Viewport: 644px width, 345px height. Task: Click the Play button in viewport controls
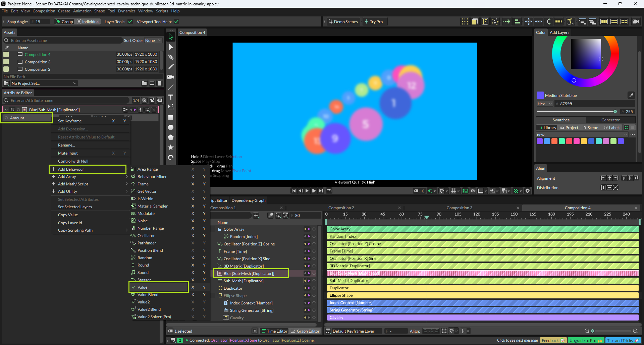307,191
